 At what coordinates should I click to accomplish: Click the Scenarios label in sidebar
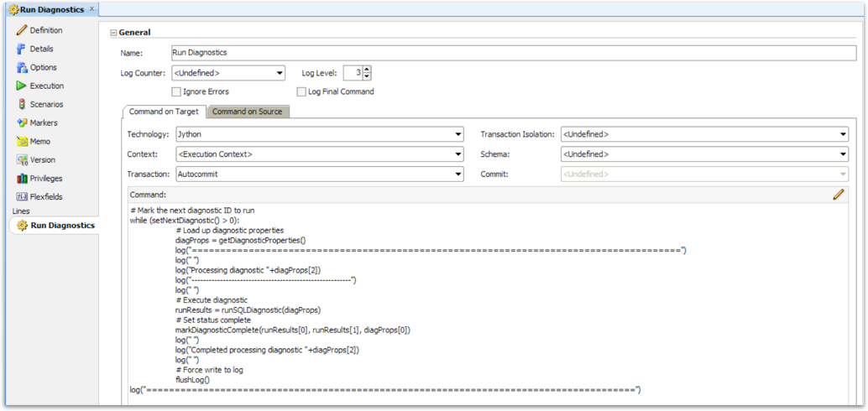(46, 104)
